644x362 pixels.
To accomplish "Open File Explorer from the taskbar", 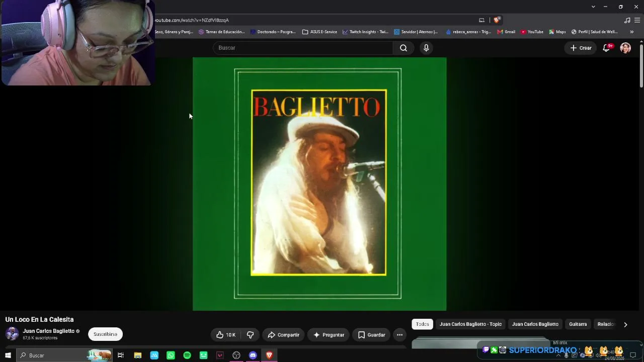I will tap(137, 355).
